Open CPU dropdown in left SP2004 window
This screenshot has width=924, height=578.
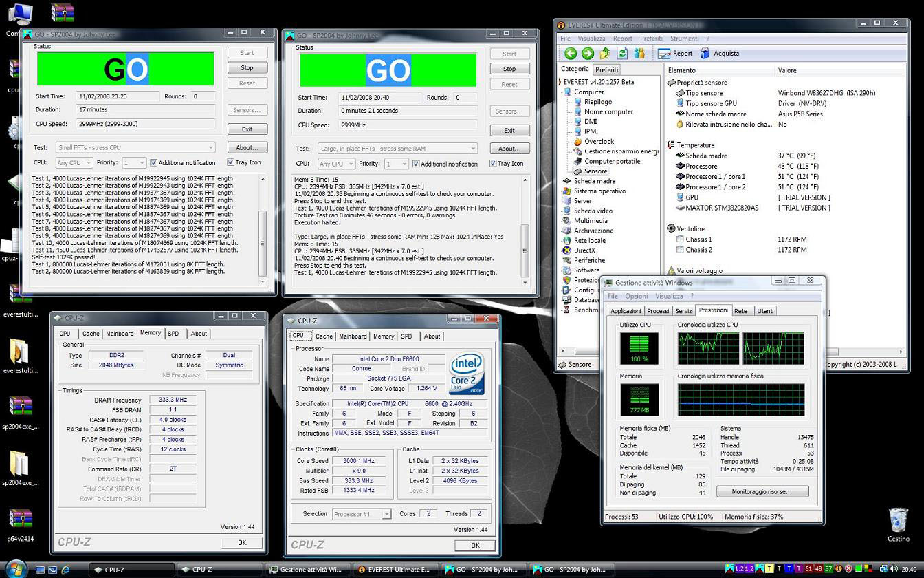75,163
